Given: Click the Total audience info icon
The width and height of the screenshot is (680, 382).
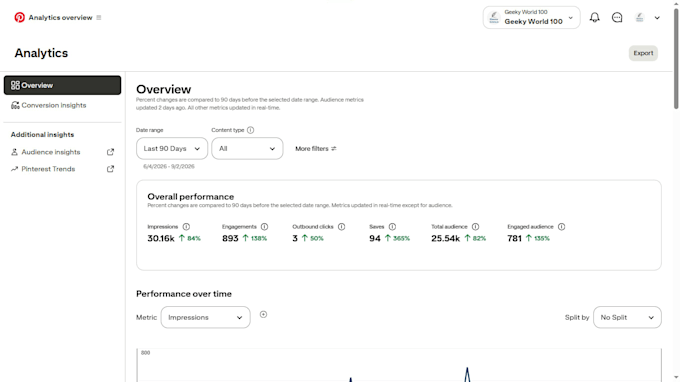Looking at the screenshot, I should [x=475, y=227].
